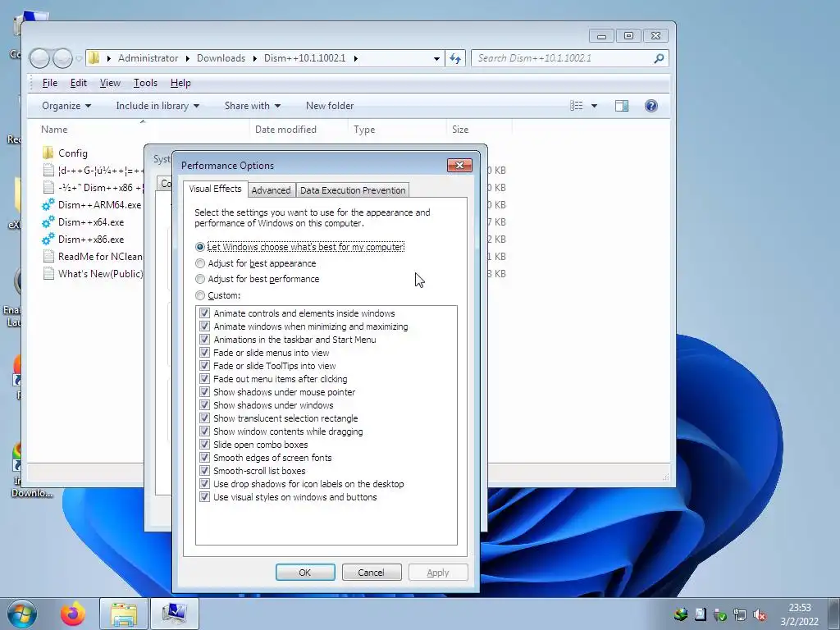Click OK in Performance Options

pos(305,573)
